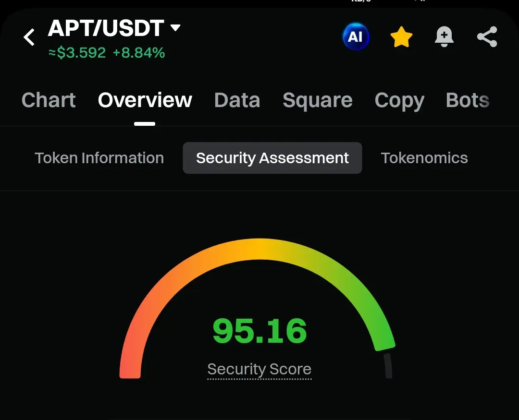
Task: Open the Tokenomics section
Action: coord(424,158)
